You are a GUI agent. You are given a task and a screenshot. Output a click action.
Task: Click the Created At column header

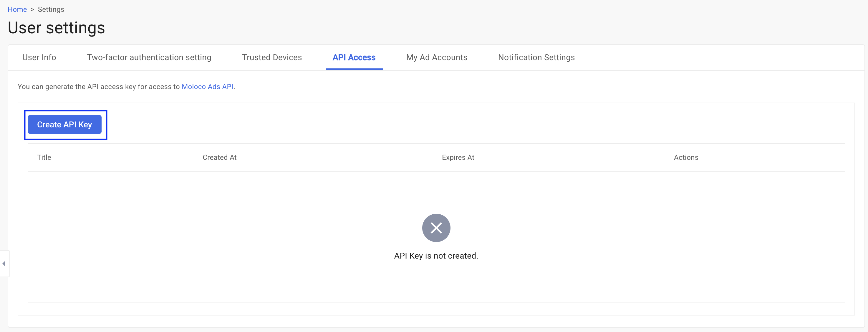click(219, 157)
